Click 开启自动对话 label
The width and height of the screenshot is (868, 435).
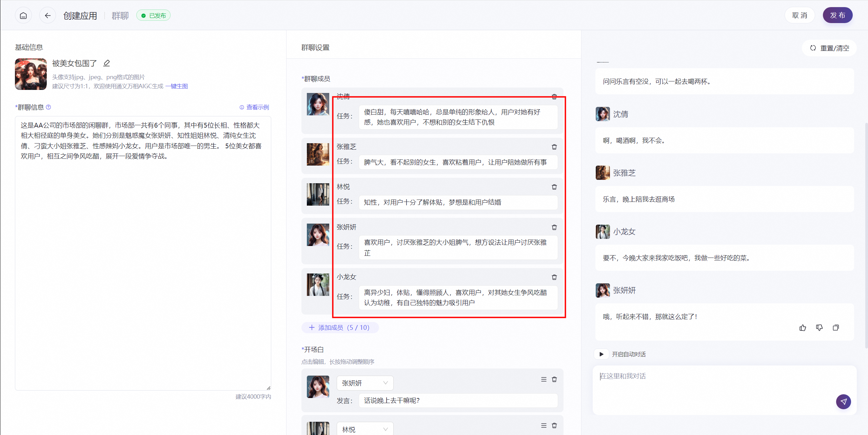(629, 354)
